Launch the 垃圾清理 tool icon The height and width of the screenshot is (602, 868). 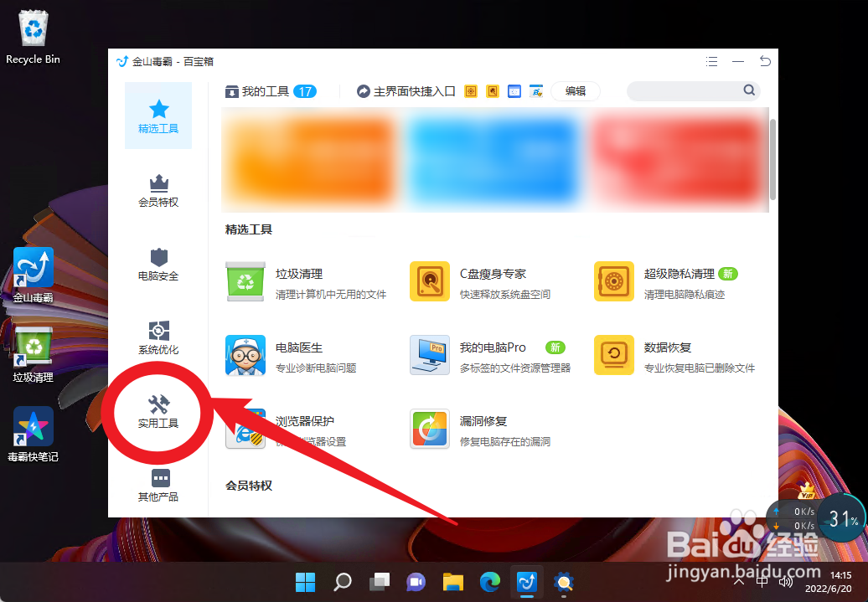point(245,281)
